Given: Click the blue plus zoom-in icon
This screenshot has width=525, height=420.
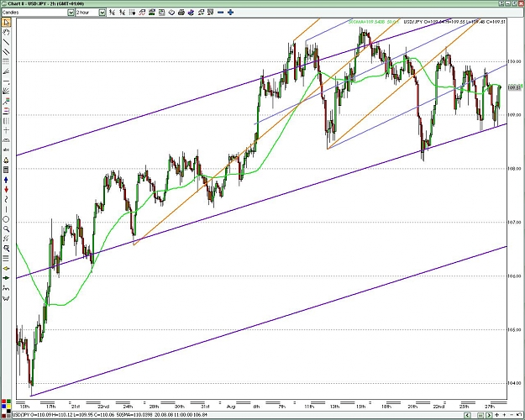Looking at the screenshot, I should (x=230, y=13).
